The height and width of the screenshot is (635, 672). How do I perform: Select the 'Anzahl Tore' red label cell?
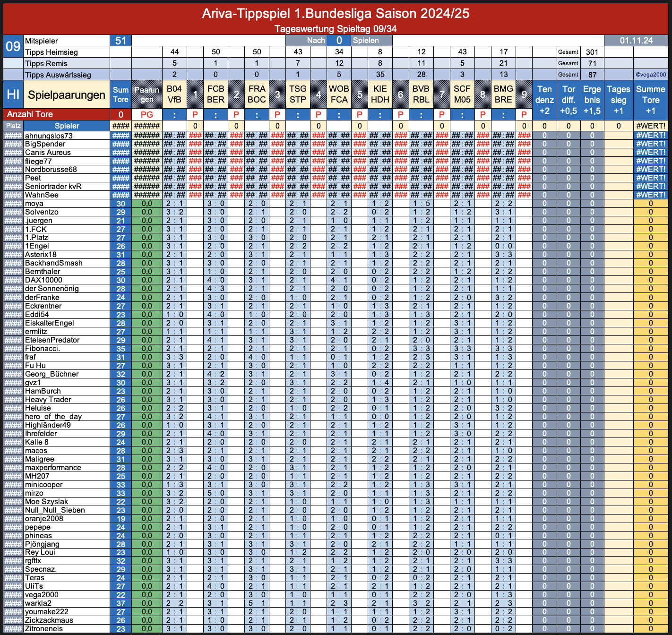tap(57, 114)
